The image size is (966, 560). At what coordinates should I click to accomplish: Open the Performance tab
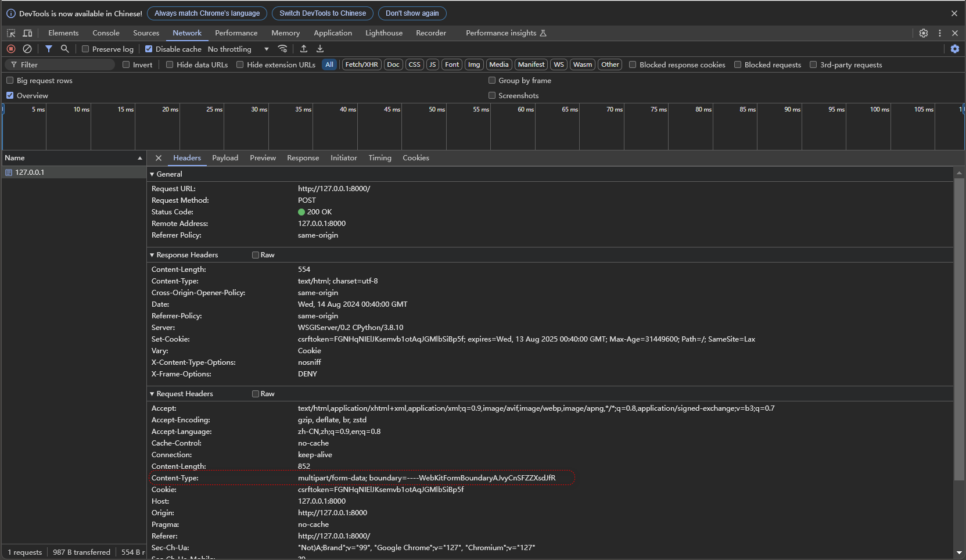click(x=236, y=33)
